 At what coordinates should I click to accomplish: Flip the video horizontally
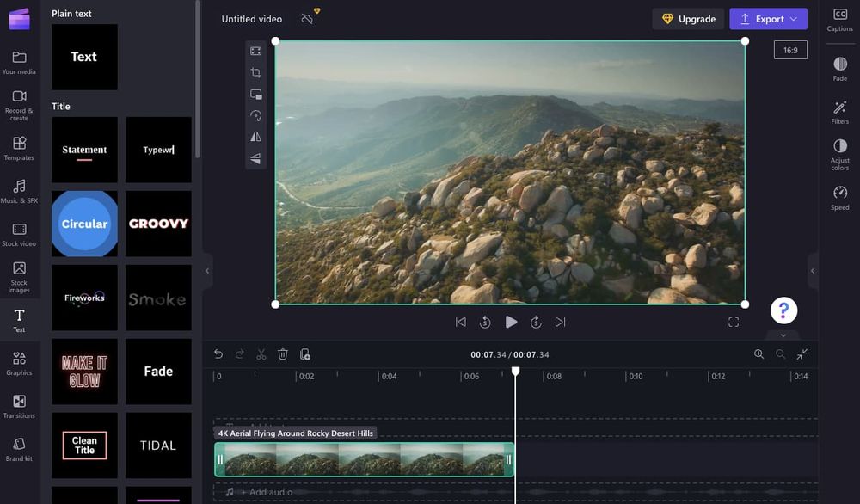(x=255, y=137)
